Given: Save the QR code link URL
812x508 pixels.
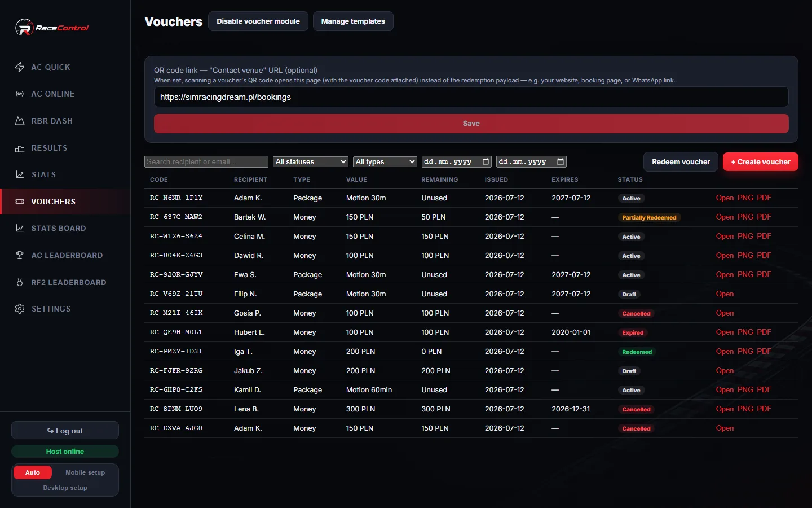Looking at the screenshot, I should [471, 124].
